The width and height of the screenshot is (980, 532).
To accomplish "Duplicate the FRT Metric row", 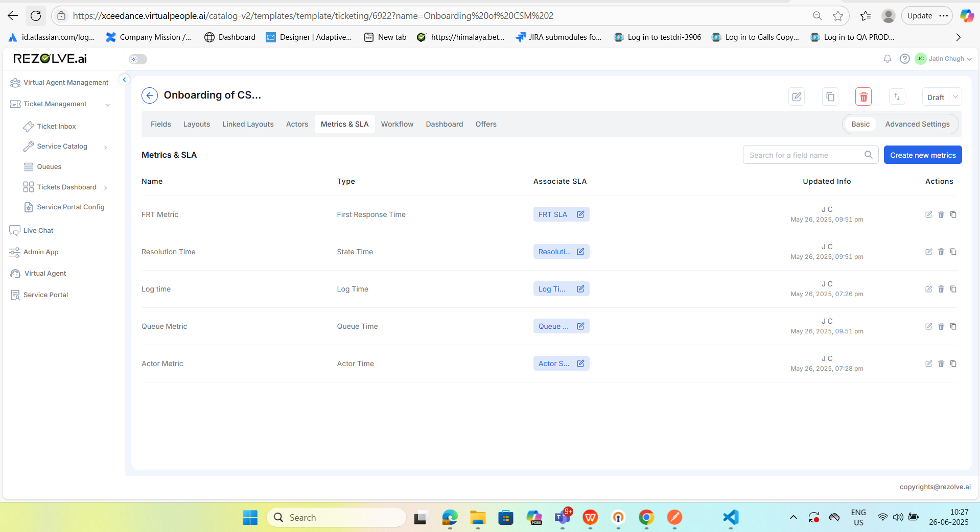I will point(953,214).
